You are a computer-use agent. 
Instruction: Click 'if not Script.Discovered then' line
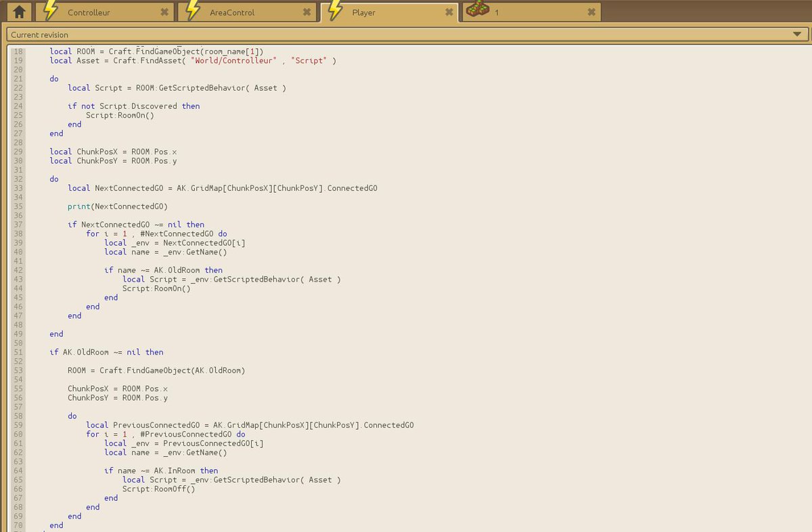tap(133, 106)
